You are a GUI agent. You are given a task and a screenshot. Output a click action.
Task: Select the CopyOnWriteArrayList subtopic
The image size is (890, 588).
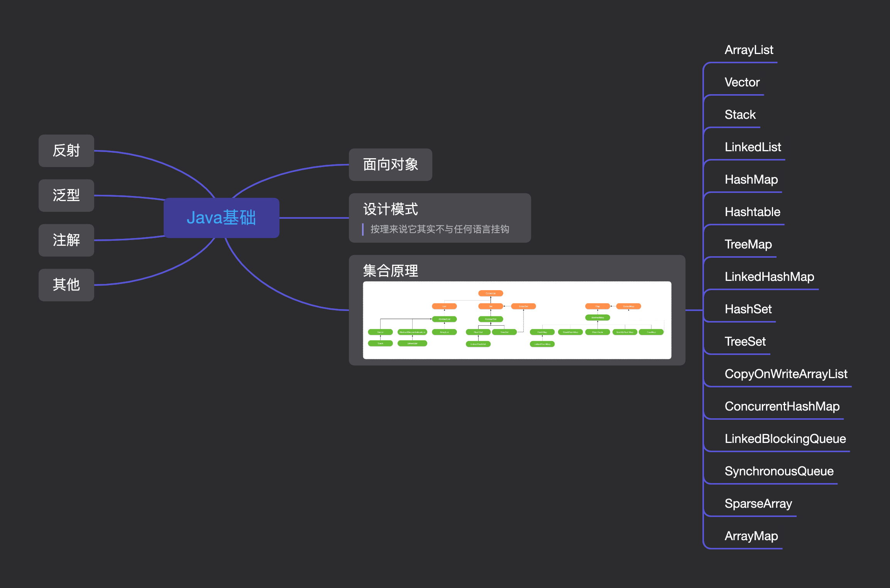point(785,374)
